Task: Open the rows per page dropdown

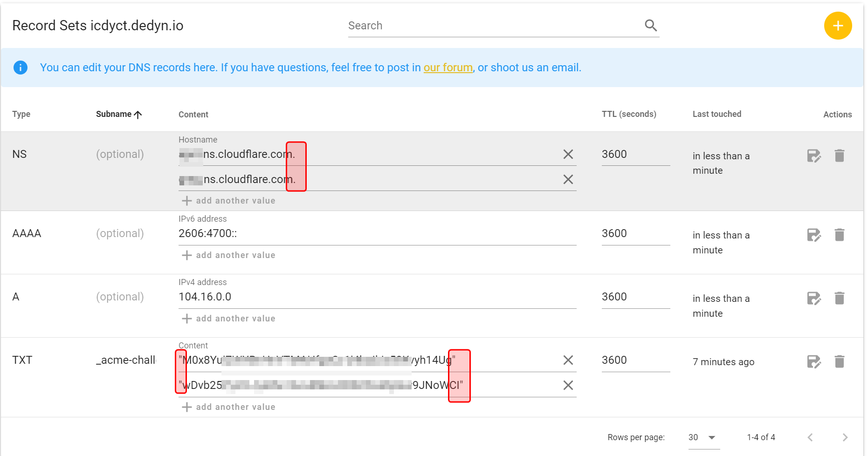Action: (703, 437)
